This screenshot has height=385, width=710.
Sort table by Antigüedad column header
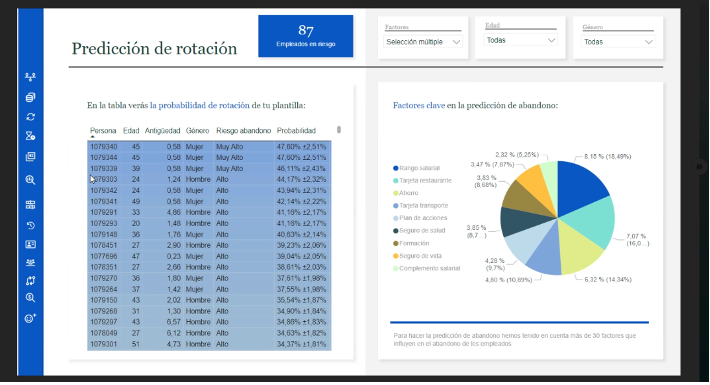pos(162,130)
